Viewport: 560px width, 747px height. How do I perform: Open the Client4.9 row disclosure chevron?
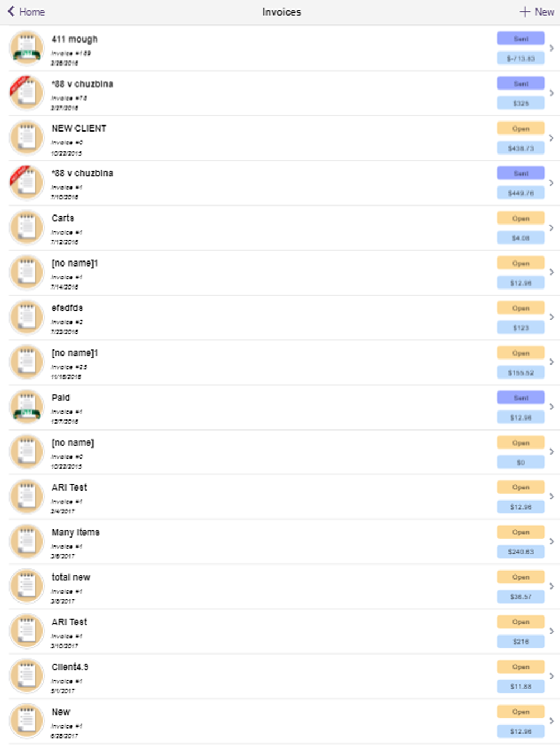click(x=552, y=676)
